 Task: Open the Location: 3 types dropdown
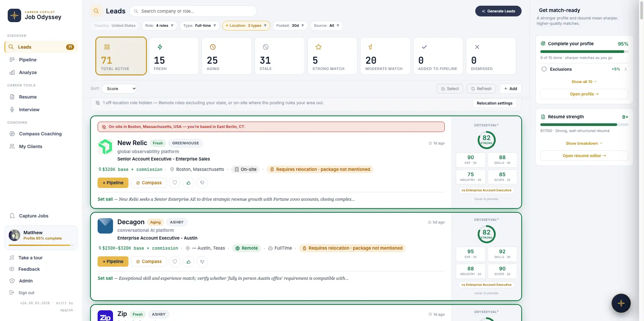tap(246, 25)
